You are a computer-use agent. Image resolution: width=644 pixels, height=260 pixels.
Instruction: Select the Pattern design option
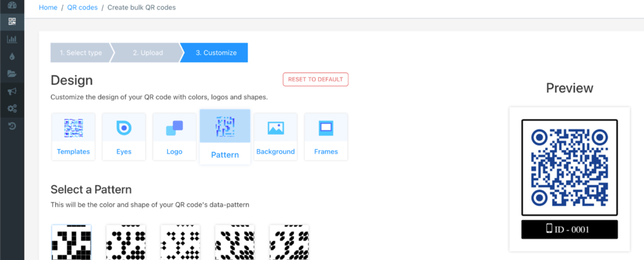[x=225, y=137]
